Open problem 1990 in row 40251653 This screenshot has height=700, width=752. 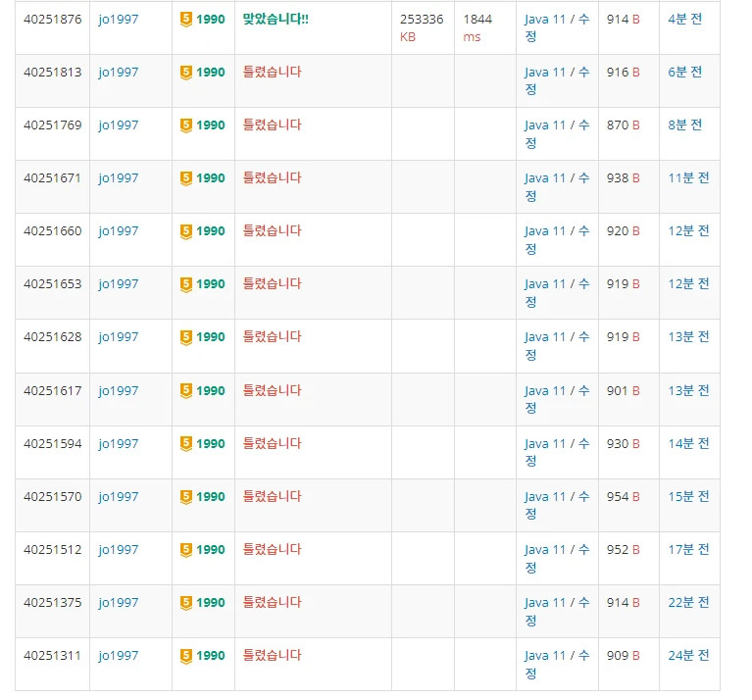point(211,284)
